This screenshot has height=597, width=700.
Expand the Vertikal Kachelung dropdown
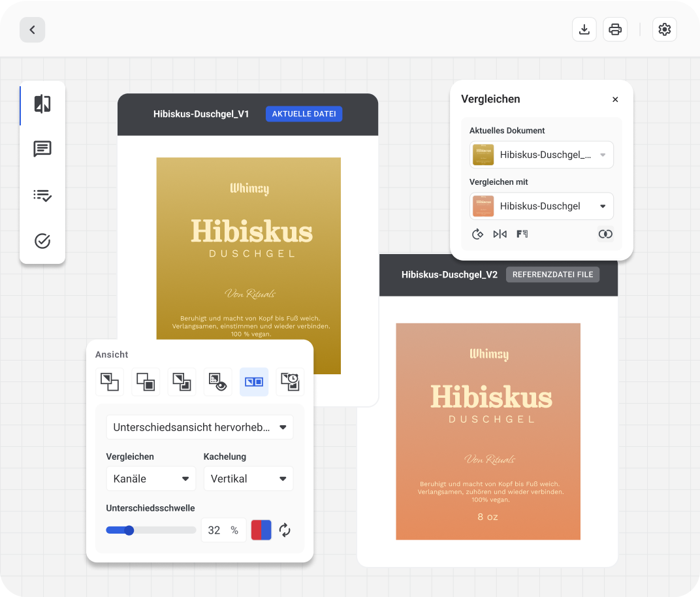point(248,479)
